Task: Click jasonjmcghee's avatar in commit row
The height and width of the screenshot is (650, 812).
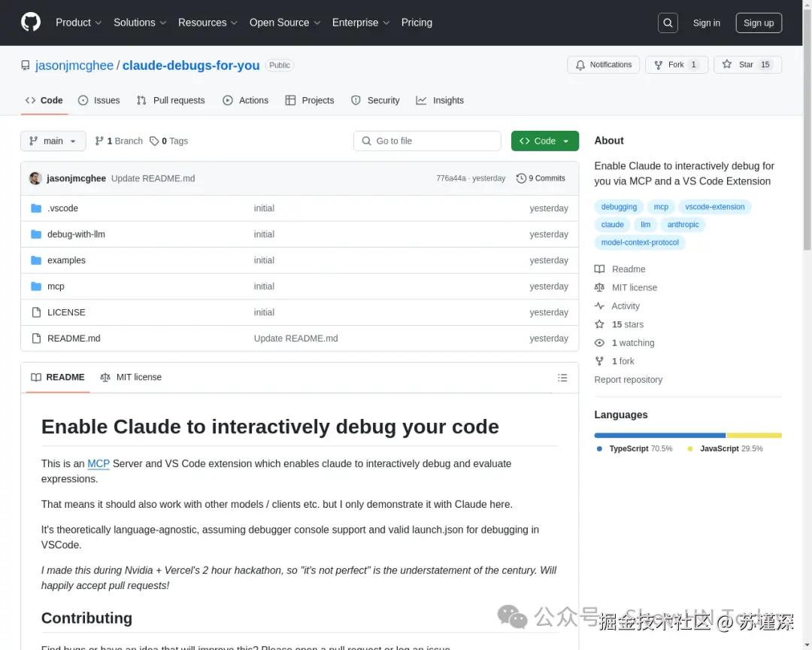Action: 35,178
